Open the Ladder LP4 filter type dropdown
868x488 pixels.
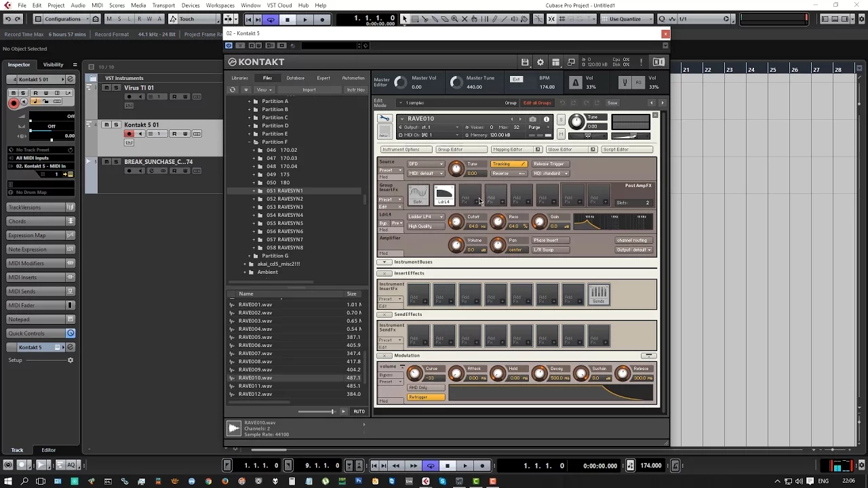click(426, 217)
